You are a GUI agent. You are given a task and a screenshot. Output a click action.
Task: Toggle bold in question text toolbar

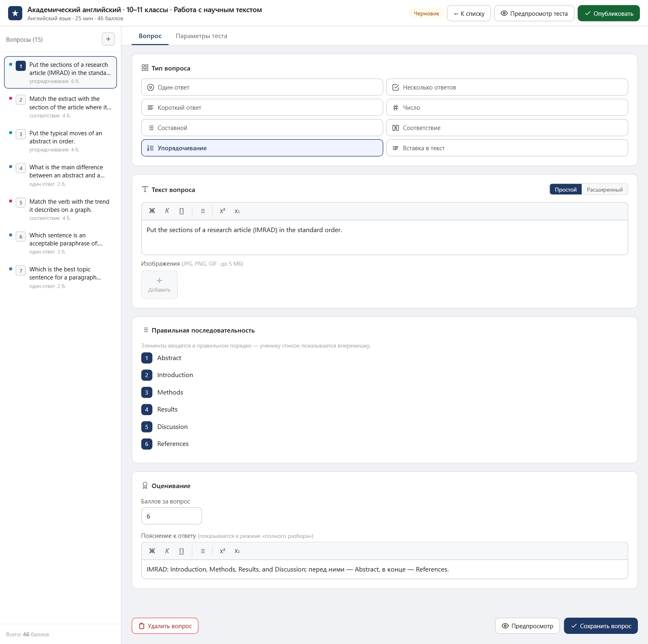point(152,211)
